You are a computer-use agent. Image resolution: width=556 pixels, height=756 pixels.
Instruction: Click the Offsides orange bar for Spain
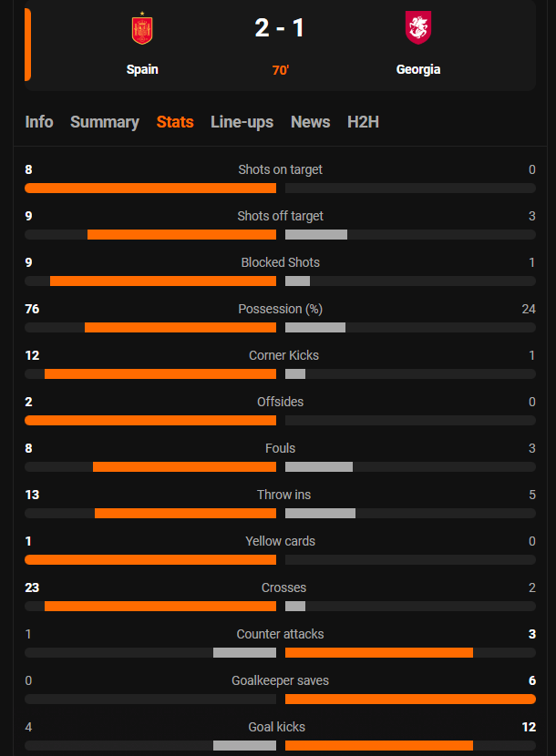tap(150, 420)
